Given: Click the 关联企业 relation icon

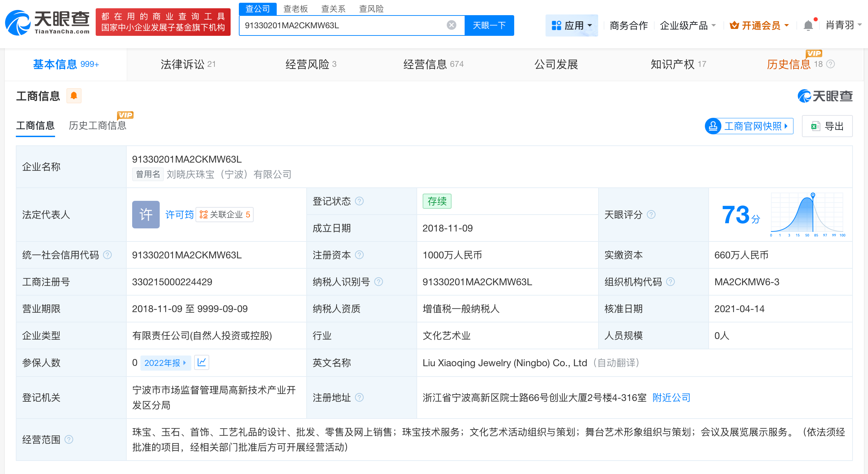Looking at the screenshot, I should click(x=203, y=214).
